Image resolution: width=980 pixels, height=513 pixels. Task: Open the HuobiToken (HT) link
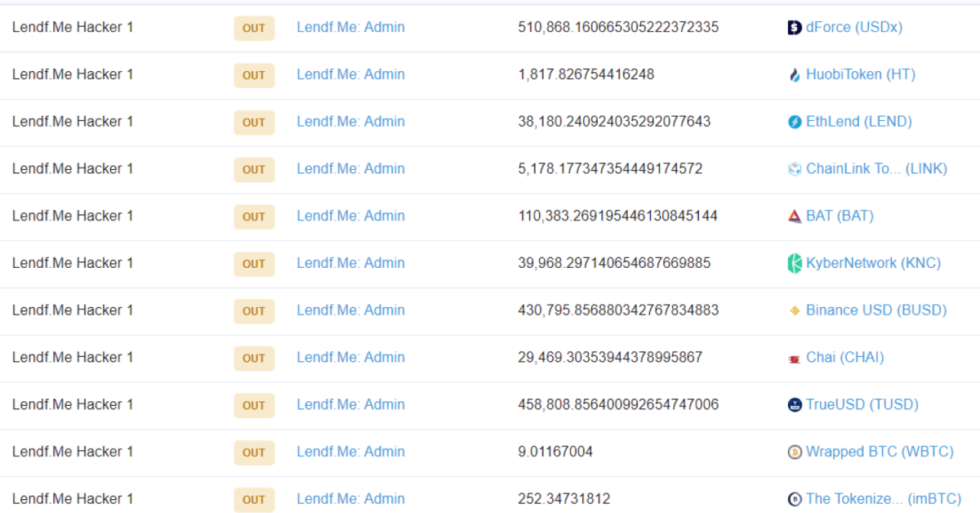(x=860, y=74)
